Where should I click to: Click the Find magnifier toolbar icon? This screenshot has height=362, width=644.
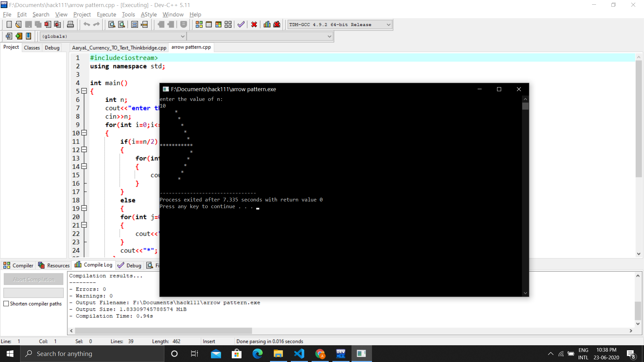tap(112, 24)
